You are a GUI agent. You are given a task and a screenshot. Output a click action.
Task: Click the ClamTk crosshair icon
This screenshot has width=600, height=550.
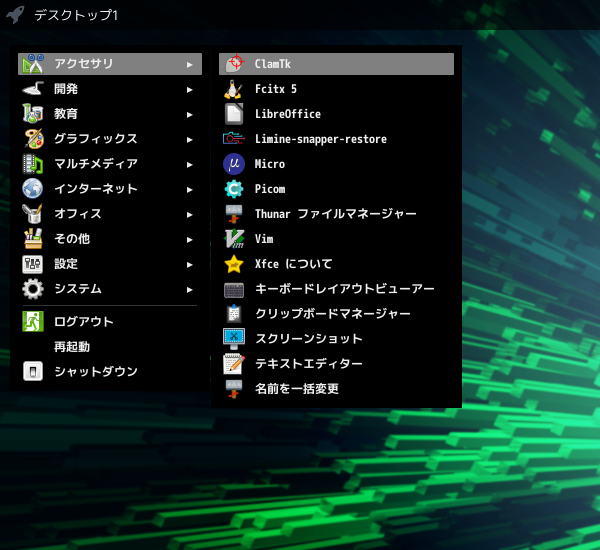click(234, 64)
